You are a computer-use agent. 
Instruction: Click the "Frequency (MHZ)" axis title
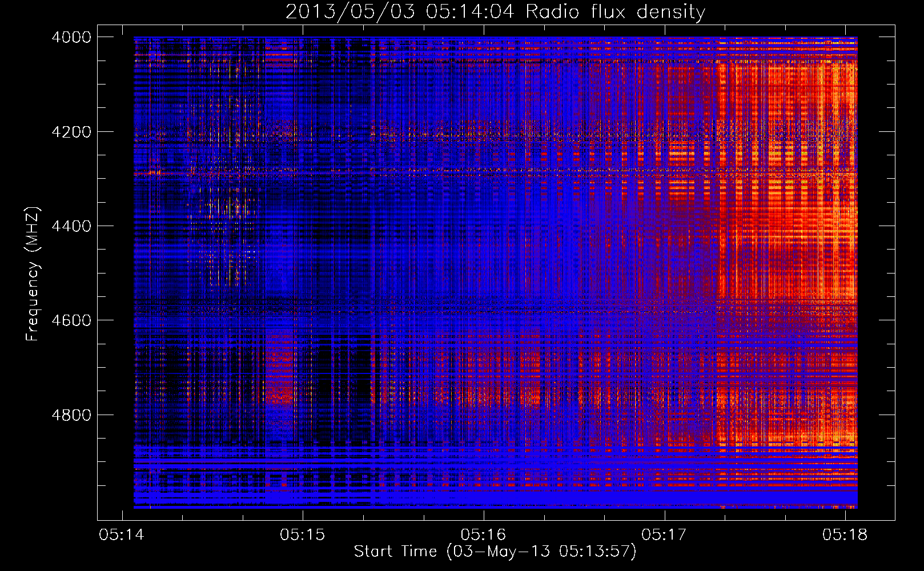click(33, 274)
